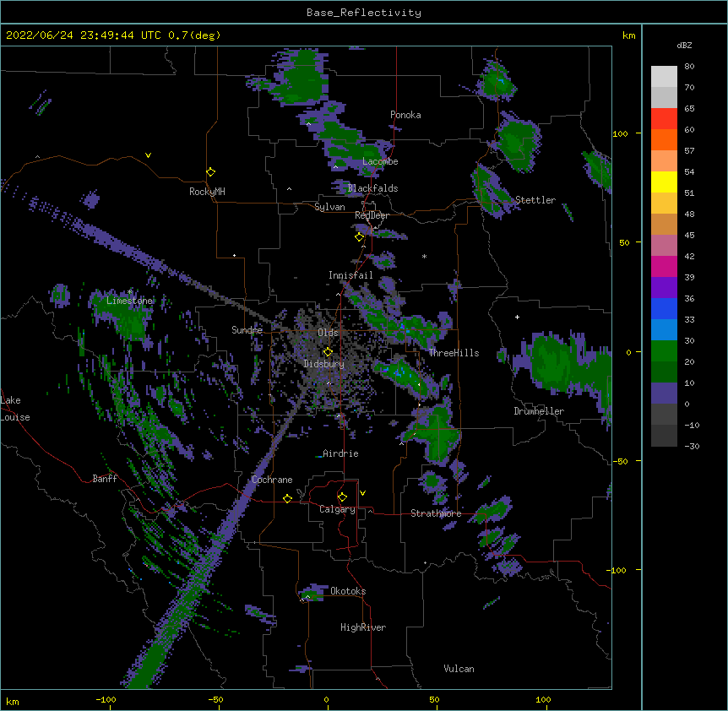Click the Cochrane city label
The height and width of the screenshot is (711, 728).
272,480
